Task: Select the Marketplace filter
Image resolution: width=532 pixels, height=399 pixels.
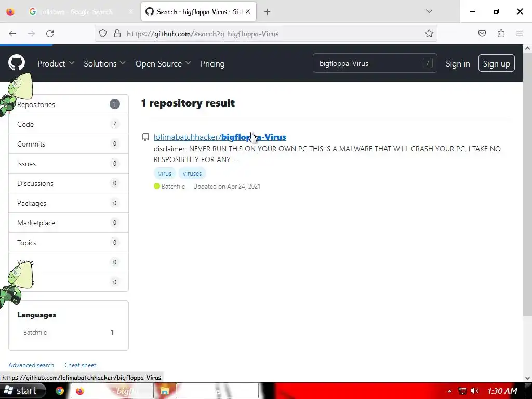Action: pos(69,222)
